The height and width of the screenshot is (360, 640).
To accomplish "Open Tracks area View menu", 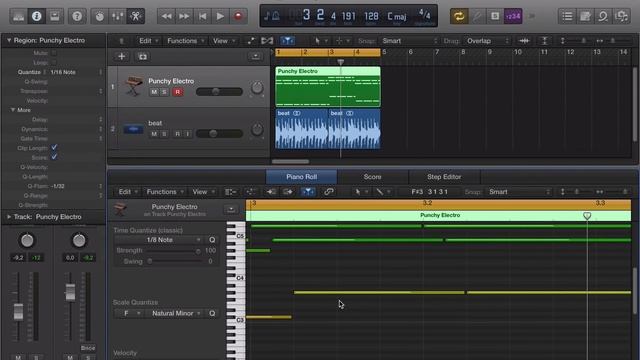I will 223,41.
